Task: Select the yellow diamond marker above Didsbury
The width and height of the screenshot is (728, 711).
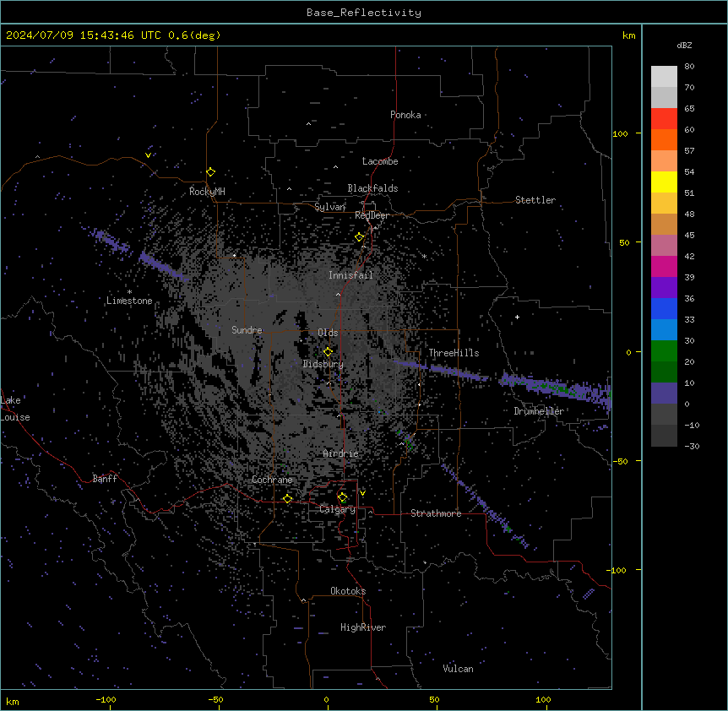Action: coord(329,352)
